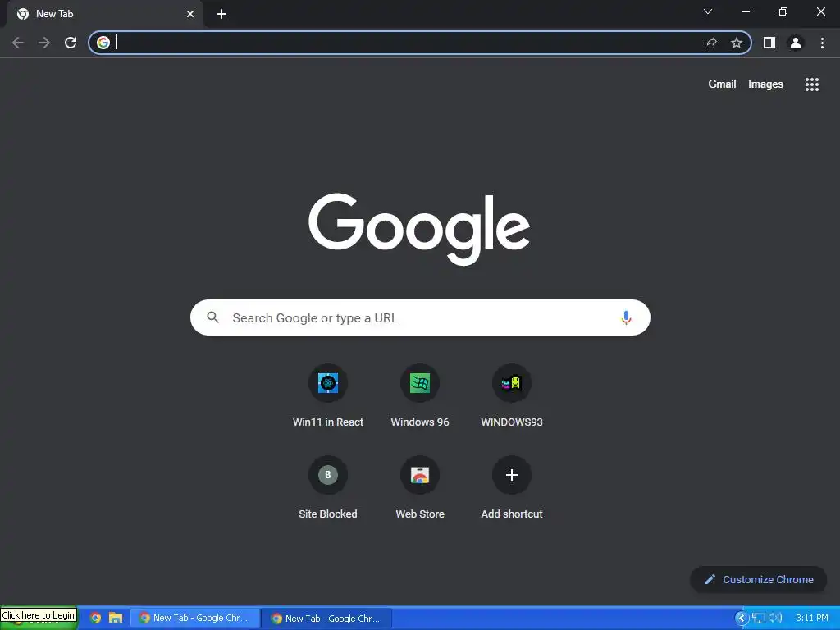840x630 pixels.
Task: Share this page icon in omnibox
Action: click(x=710, y=43)
